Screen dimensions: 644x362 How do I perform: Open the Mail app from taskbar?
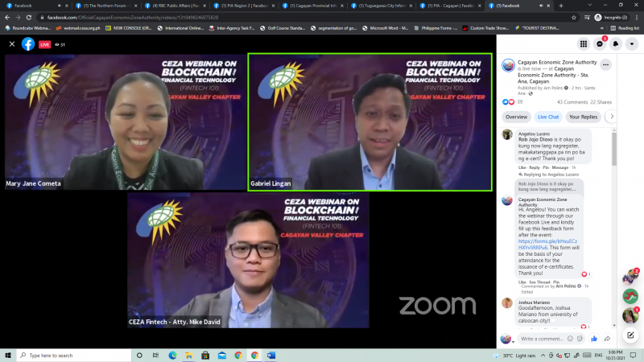point(222,355)
